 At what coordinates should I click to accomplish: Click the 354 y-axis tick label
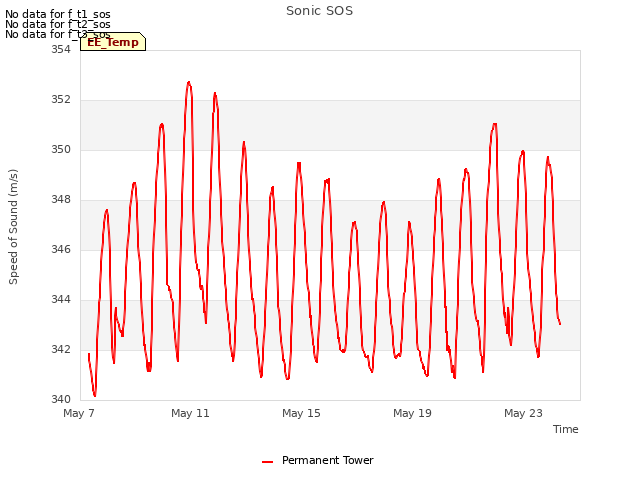[x=61, y=49]
